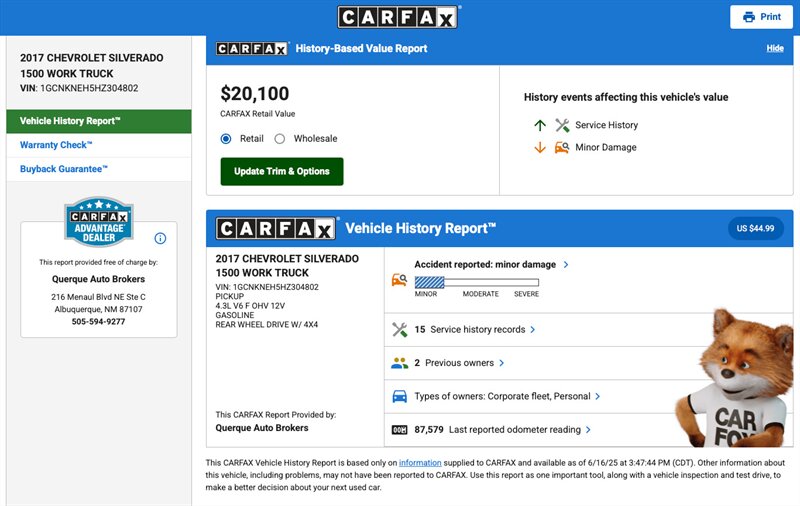Click the accident reported car icon
Image resolution: width=800 pixels, height=506 pixels.
pos(399,280)
